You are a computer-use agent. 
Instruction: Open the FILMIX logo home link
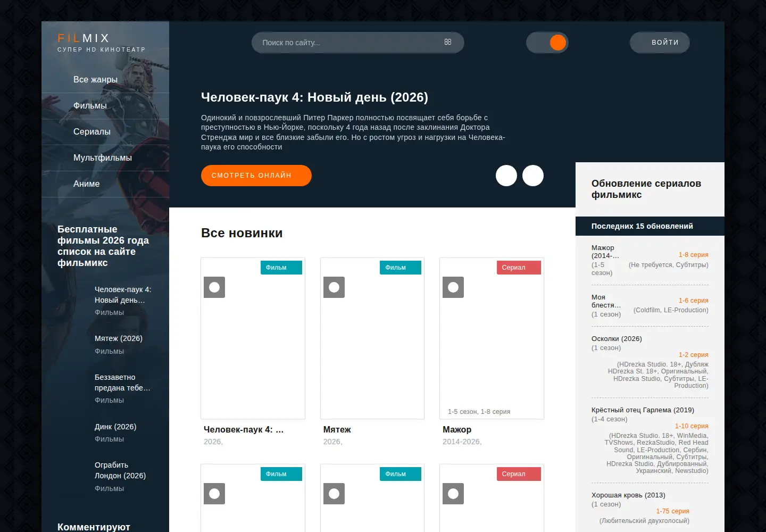[101, 43]
